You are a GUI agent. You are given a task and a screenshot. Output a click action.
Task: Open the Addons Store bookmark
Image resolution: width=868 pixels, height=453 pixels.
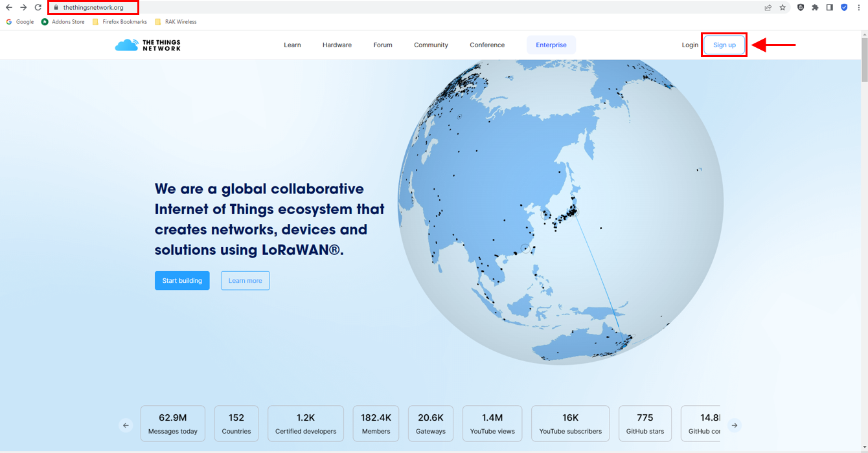pyautogui.click(x=63, y=22)
